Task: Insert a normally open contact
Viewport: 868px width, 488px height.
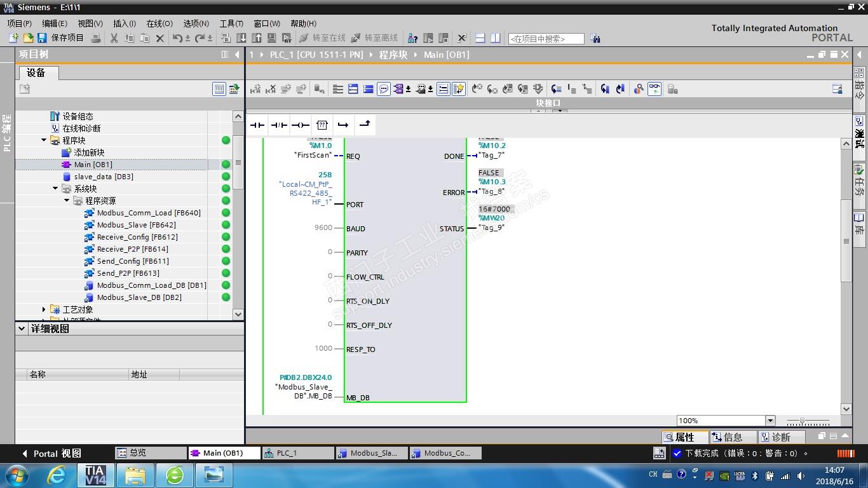Action: point(257,125)
